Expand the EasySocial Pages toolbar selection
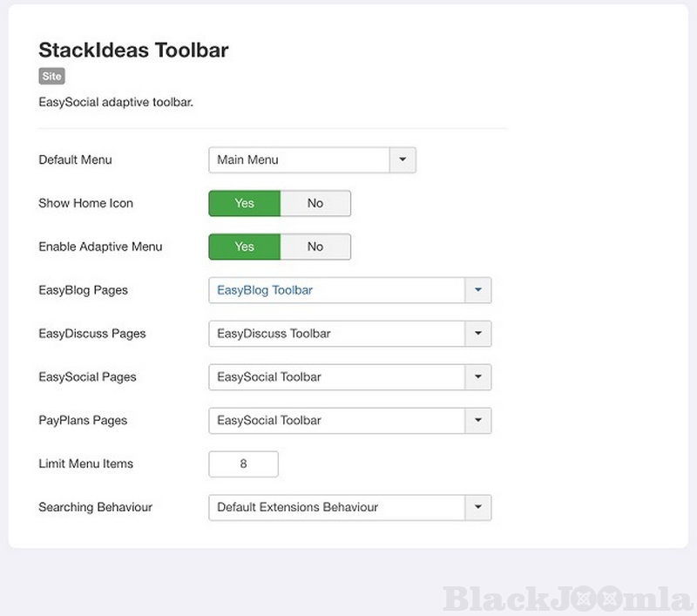This screenshot has width=697, height=616. [x=337, y=377]
